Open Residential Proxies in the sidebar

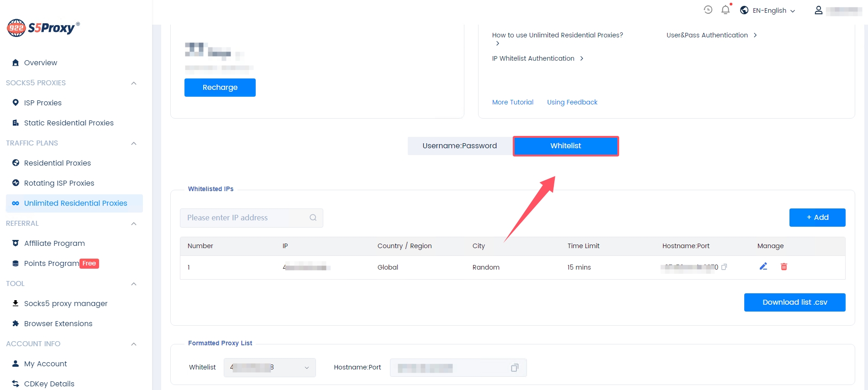point(57,163)
